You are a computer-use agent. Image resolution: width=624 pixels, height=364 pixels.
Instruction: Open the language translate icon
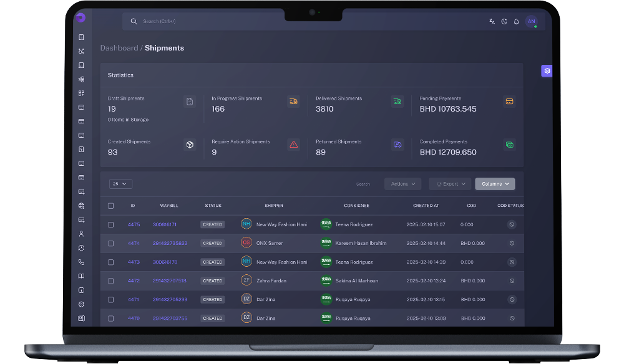492,22
